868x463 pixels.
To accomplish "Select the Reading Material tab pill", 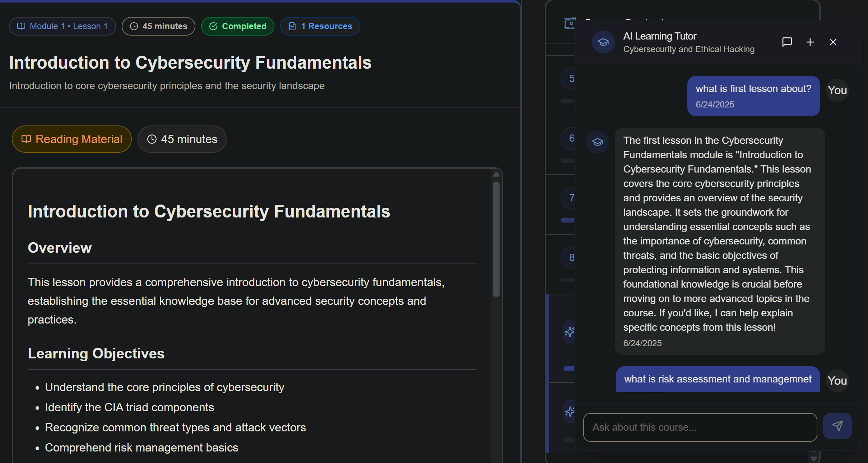I will [72, 139].
